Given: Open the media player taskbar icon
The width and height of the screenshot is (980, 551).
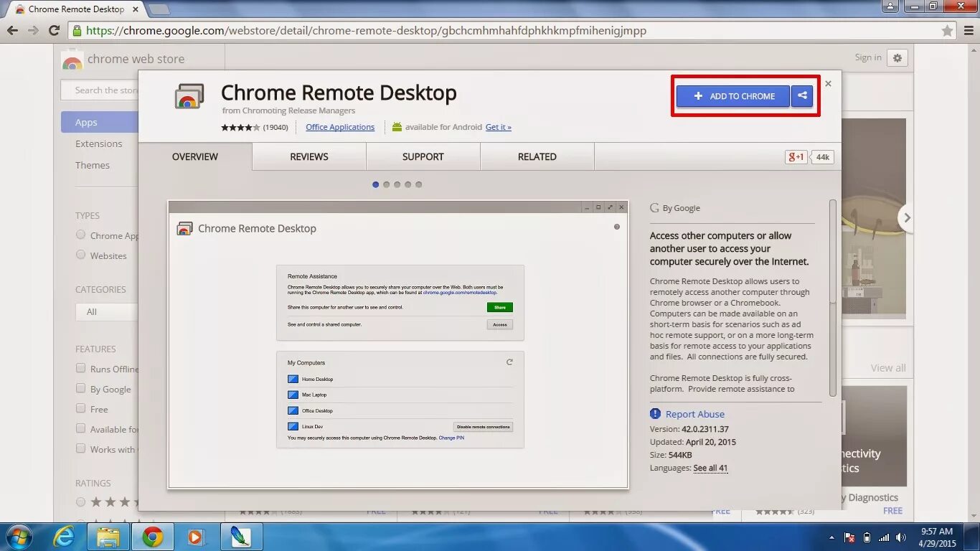Looking at the screenshot, I should (x=194, y=537).
